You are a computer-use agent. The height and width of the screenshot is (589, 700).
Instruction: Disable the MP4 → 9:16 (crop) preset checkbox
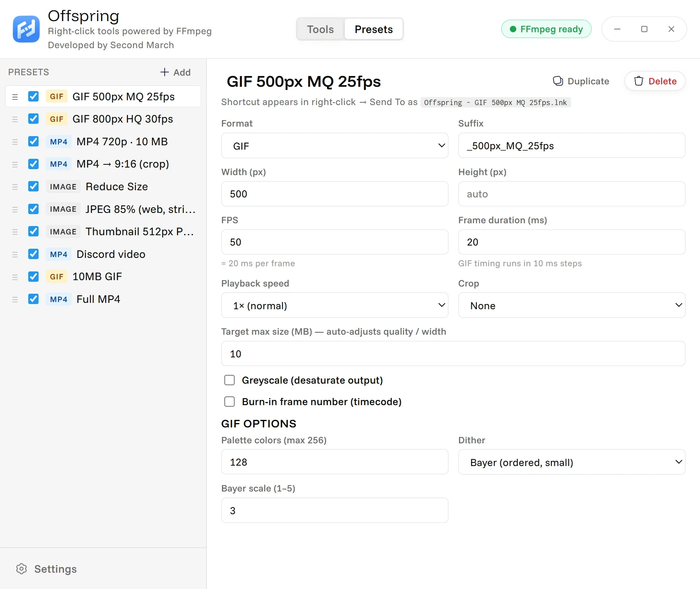(x=33, y=164)
